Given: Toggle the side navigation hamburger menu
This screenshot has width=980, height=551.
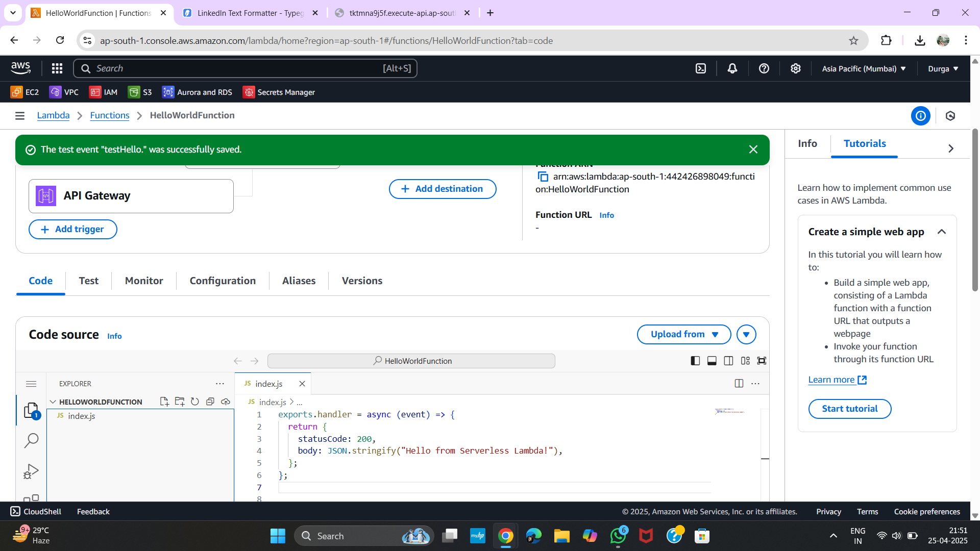Looking at the screenshot, I should click(x=20, y=116).
